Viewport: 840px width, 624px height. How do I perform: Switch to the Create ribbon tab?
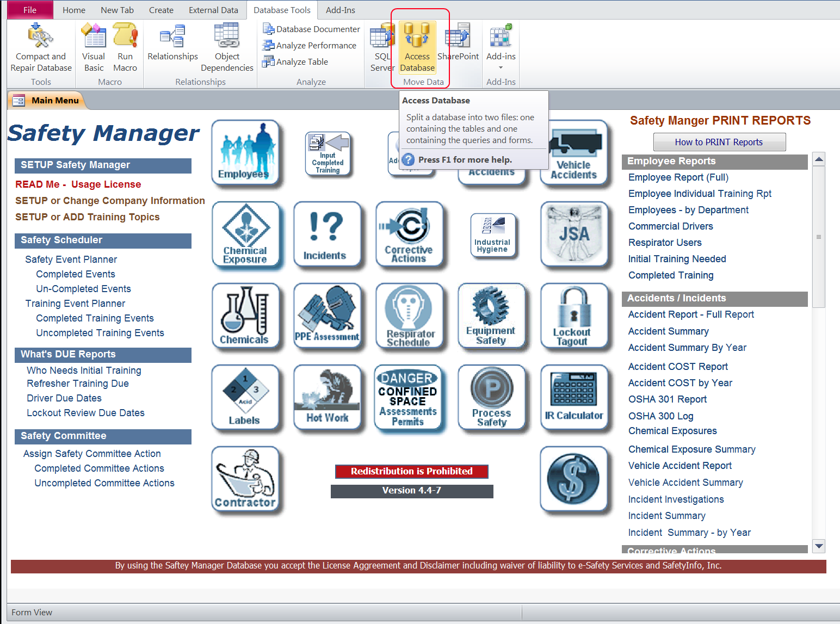coord(161,10)
